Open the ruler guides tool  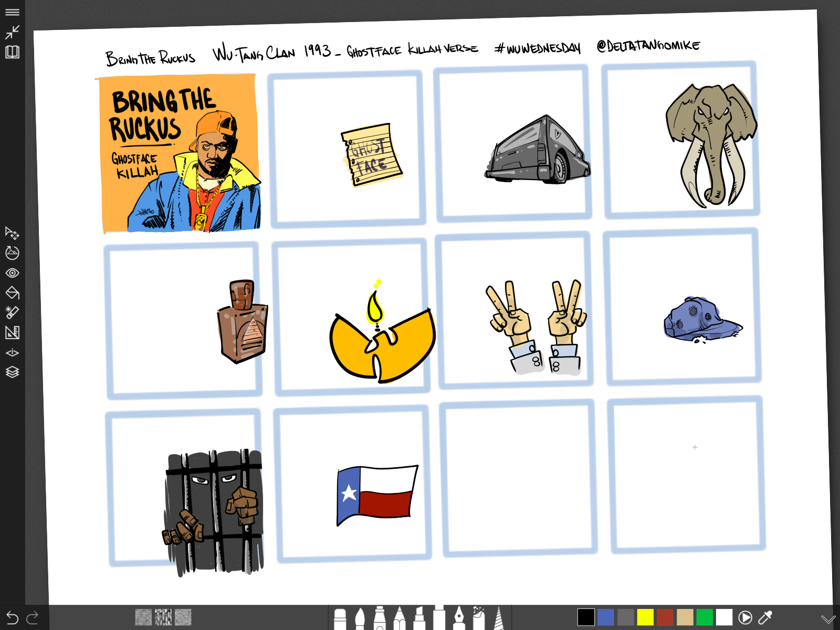12,332
